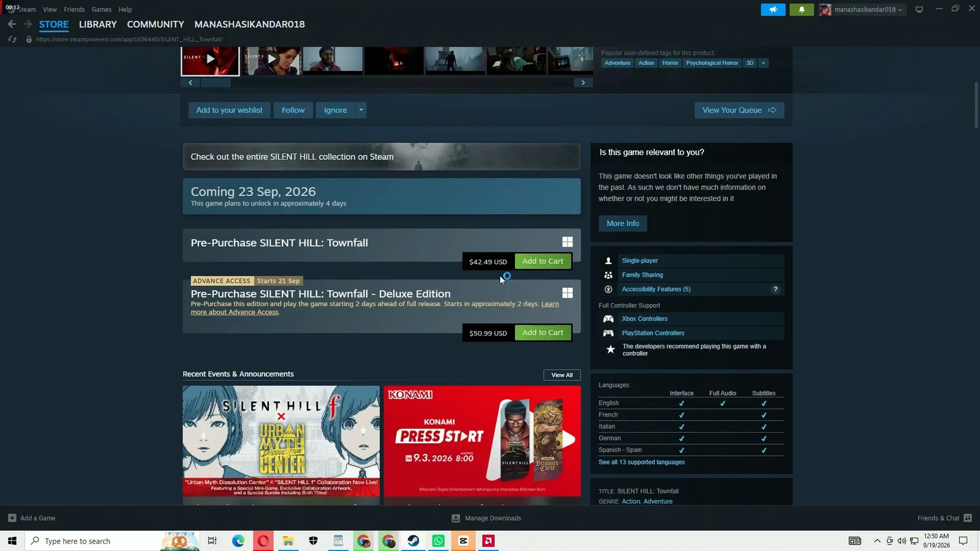Open Accessibility Features (5) link

point(656,289)
